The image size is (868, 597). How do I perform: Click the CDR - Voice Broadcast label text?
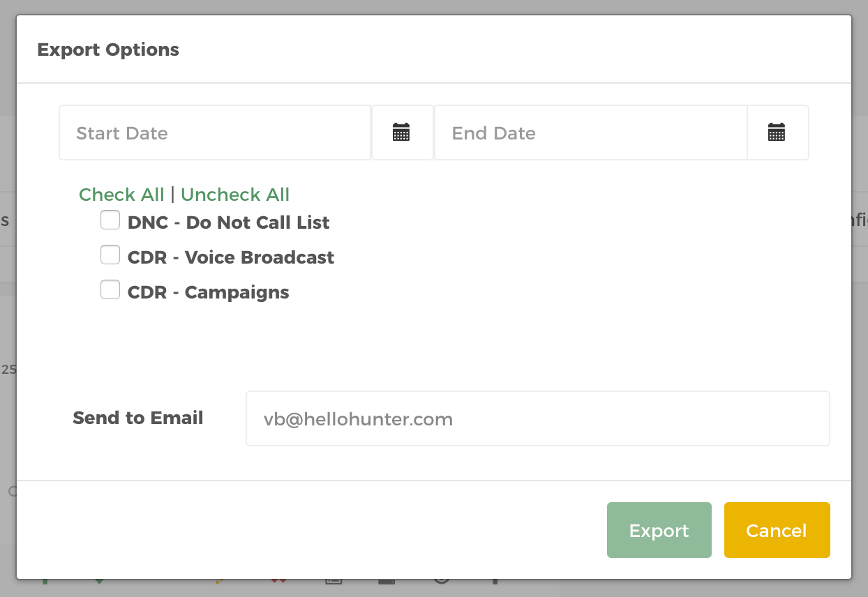tap(231, 257)
